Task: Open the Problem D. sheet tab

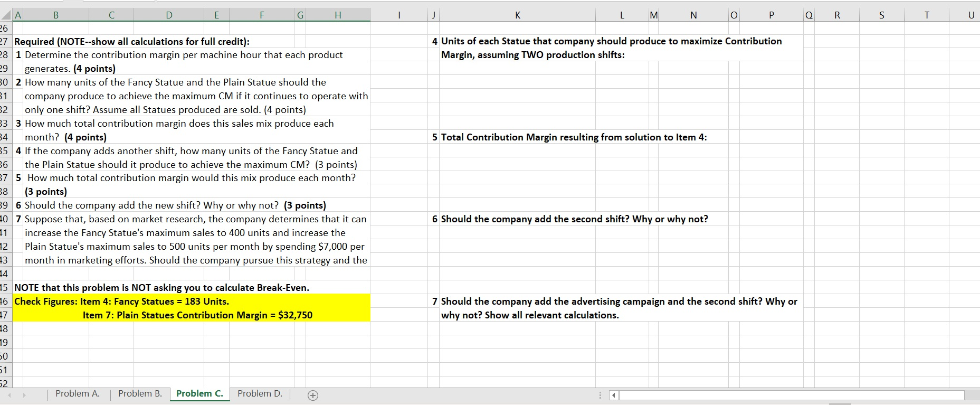Action: coord(260,394)
